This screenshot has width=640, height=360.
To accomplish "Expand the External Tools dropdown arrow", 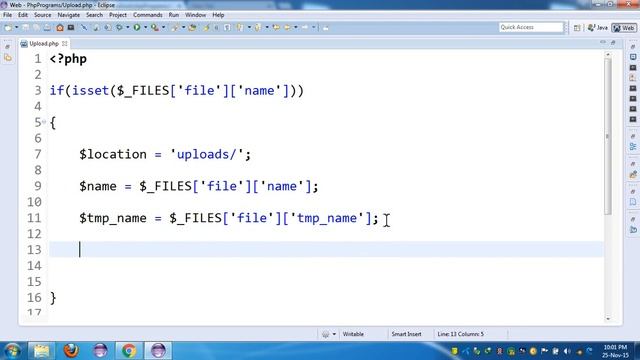I will click(x=163, y=27).
